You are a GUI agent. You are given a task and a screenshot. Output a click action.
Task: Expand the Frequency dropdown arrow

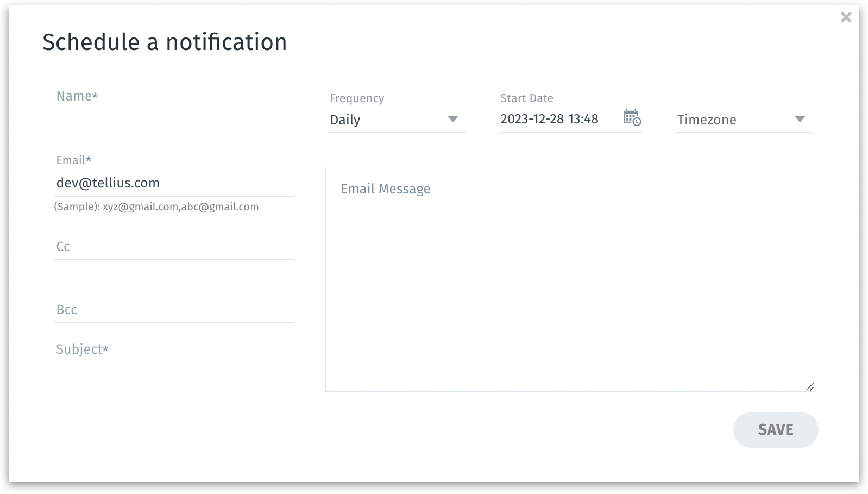tap(452, 119)
